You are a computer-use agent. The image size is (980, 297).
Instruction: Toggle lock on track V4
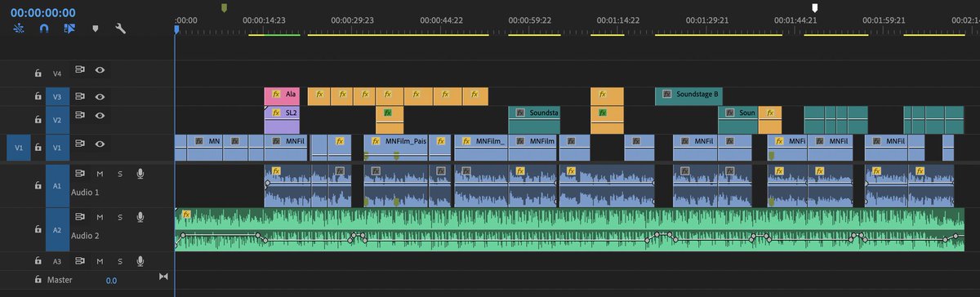[x=38, y=73]
